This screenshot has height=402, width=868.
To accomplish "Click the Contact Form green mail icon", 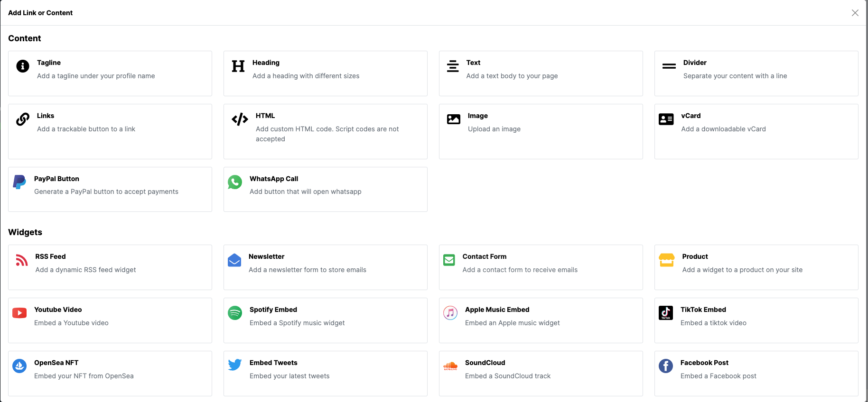I will coord(449,260).
